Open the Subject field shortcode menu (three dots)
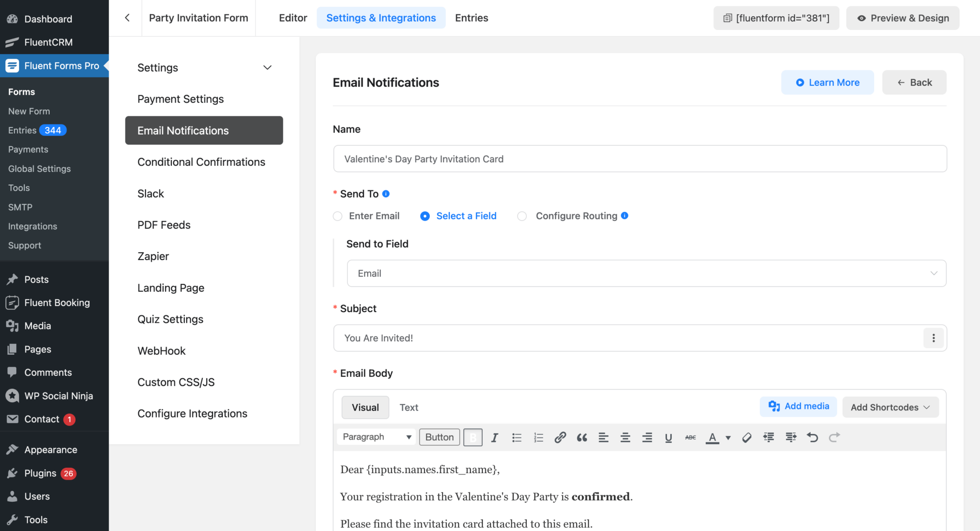Screen dimensions: 980x531 click(x=933, y=338)
